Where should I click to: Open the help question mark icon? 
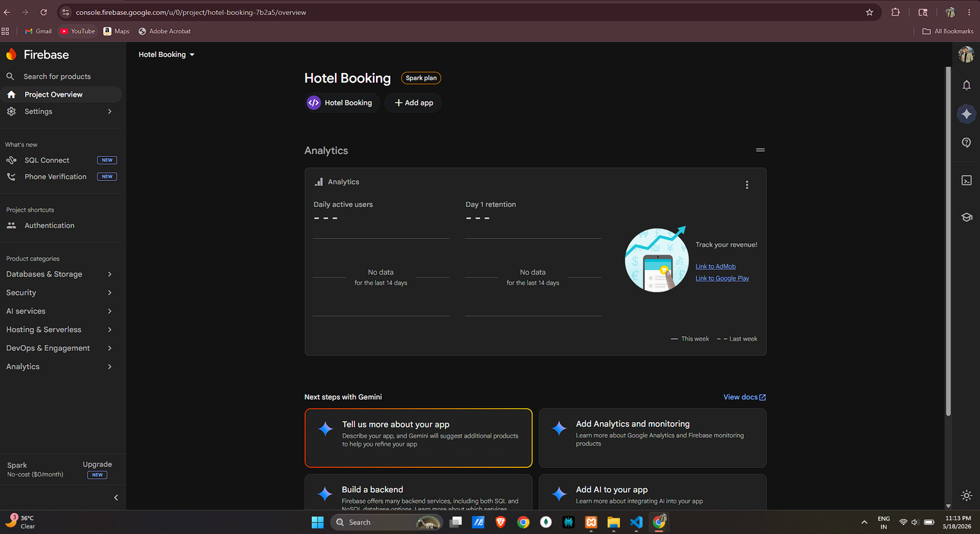[967, 143]
